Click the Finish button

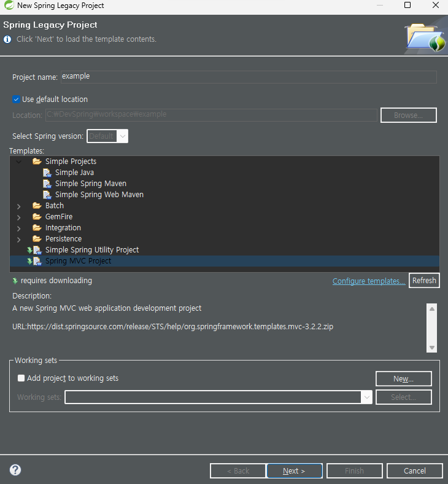355,470
